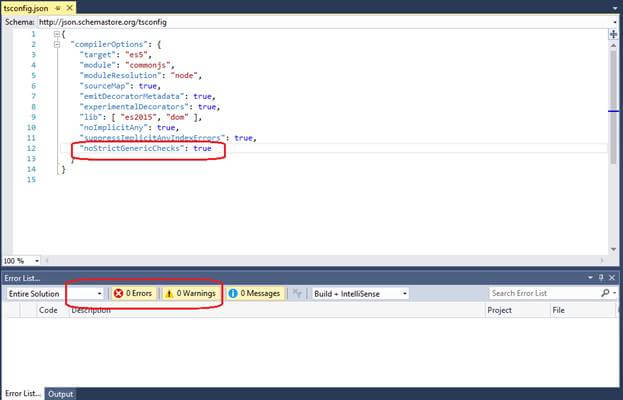Image resolution: width=623 pixels, height=400 pixels.
Task: Click the "sourceMap" property name
Action: (x=104, y=86)
